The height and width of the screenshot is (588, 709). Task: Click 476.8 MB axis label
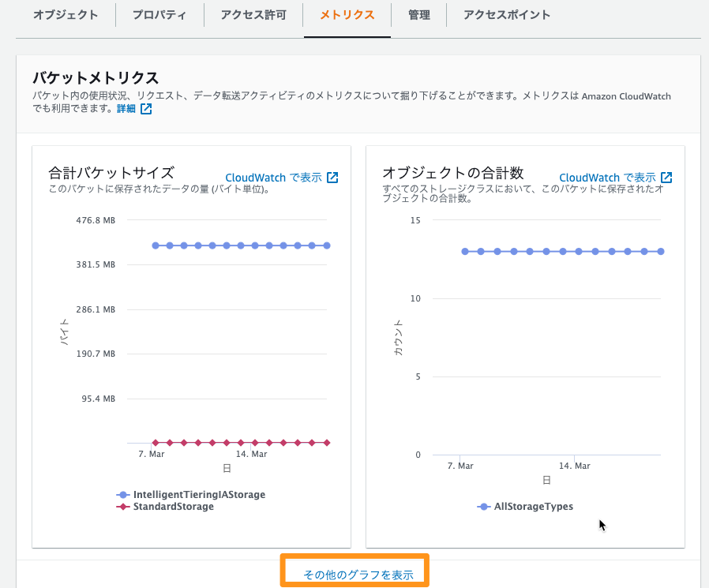[96, 220]
